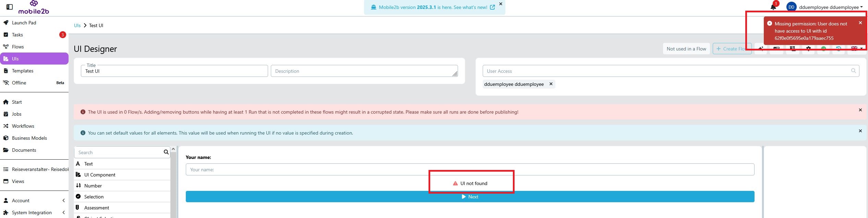The height and width of the screenshot is (218, 868).
Task: Click the Test UI breadcrumb text
Action: (96, 25)
